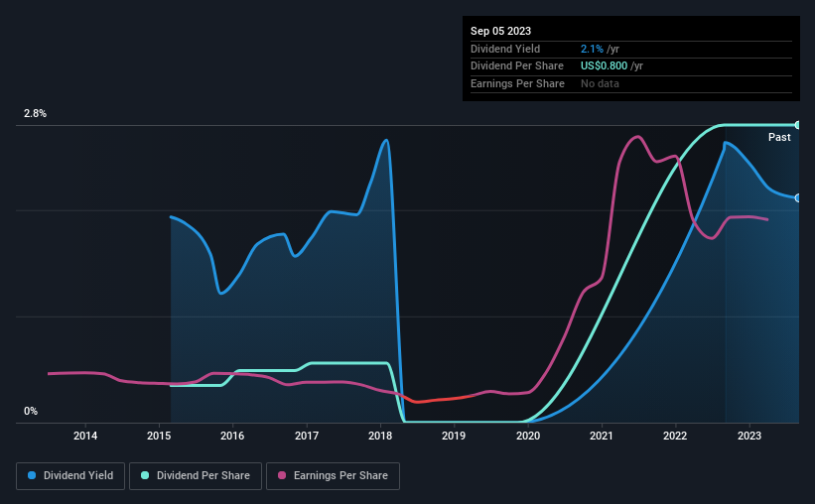Click the teal Dividend Per Share legend dot
This screenshot has width=815, height=504.
point(145,475)
